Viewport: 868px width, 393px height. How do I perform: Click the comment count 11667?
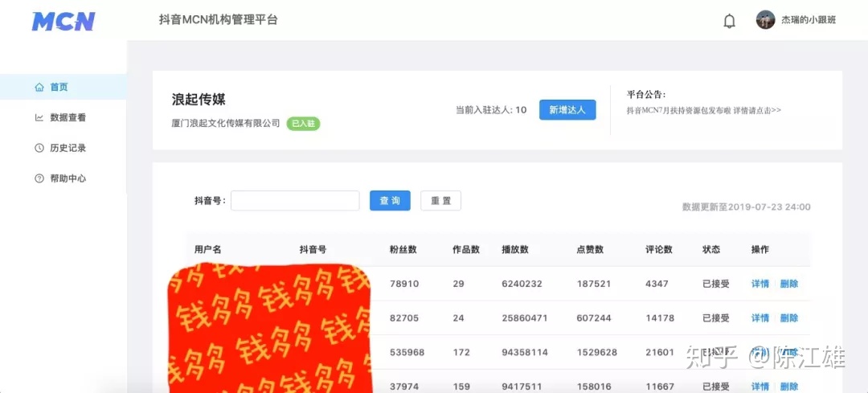(660, 387)
